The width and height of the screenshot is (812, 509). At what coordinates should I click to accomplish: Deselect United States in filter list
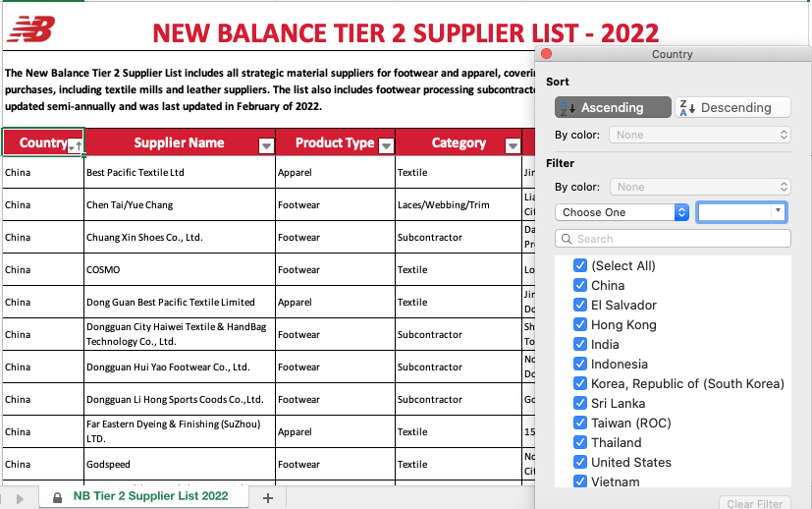coord(580,462)
